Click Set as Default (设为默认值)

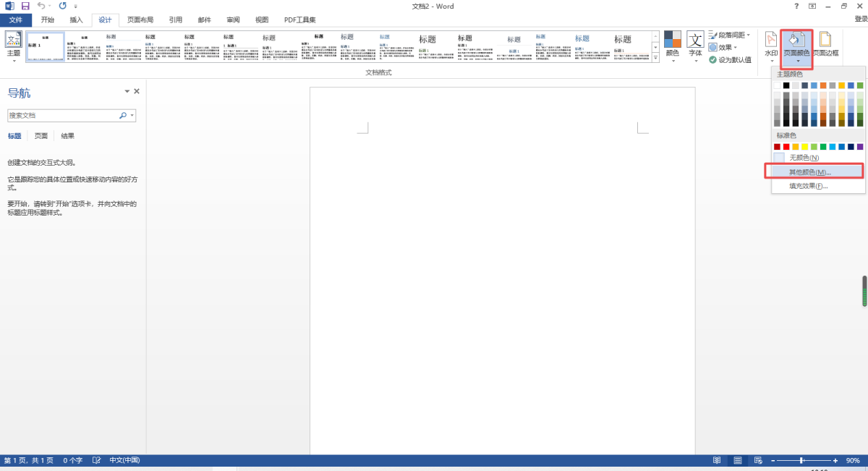[730, 59]
